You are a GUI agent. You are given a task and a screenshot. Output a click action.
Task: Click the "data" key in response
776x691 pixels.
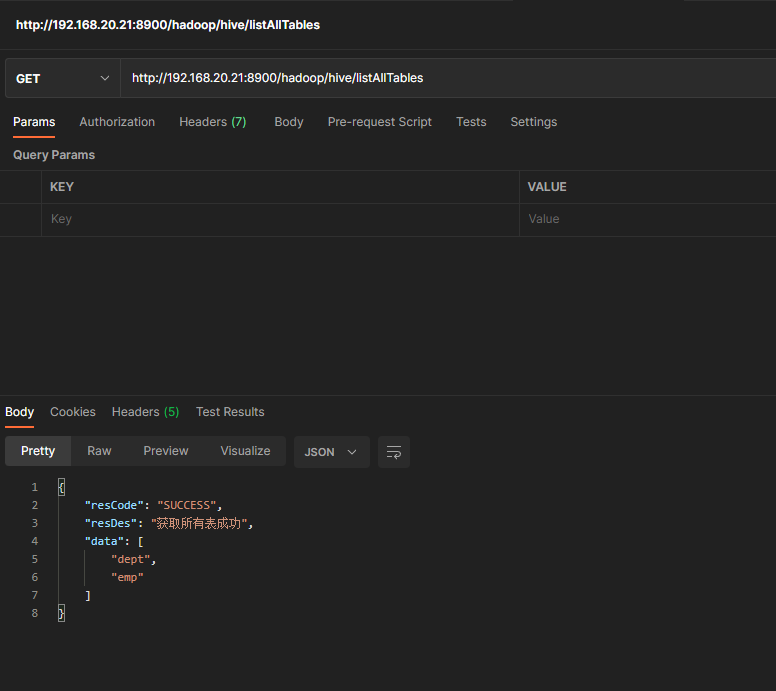tap(104, 541)
